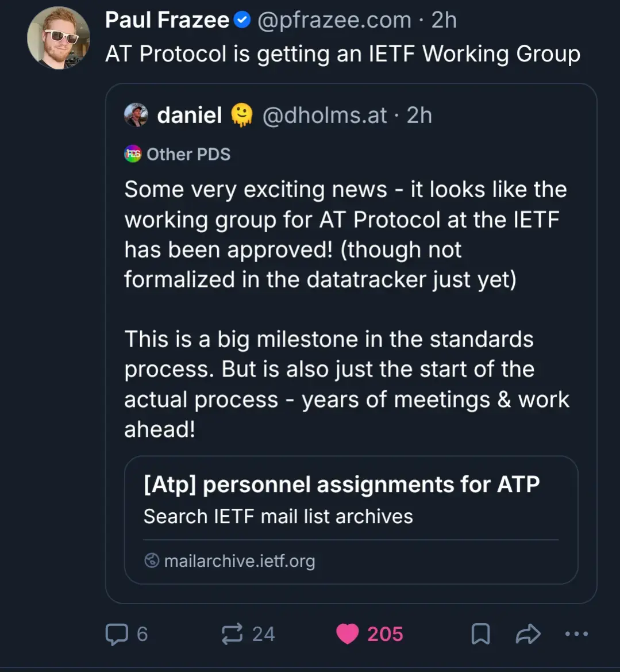Click the 2h timestamp on Paul's post
This screenshot has height=672, width=620.
pos(444,21)
